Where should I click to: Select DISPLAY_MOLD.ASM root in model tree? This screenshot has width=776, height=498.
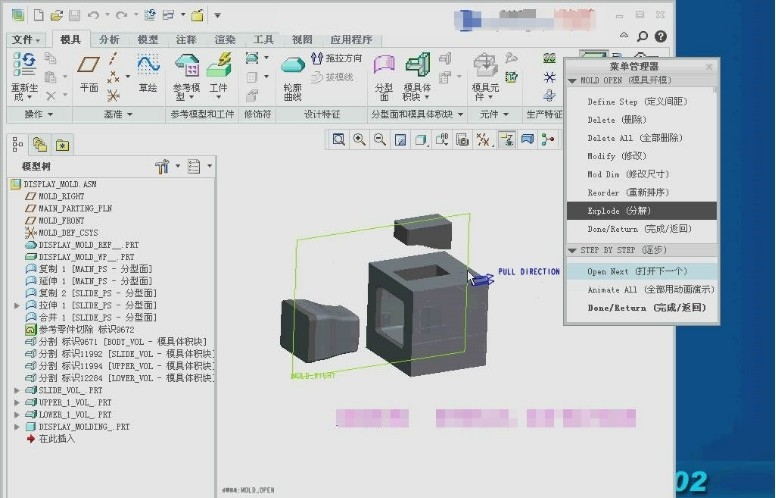point(60,184)
